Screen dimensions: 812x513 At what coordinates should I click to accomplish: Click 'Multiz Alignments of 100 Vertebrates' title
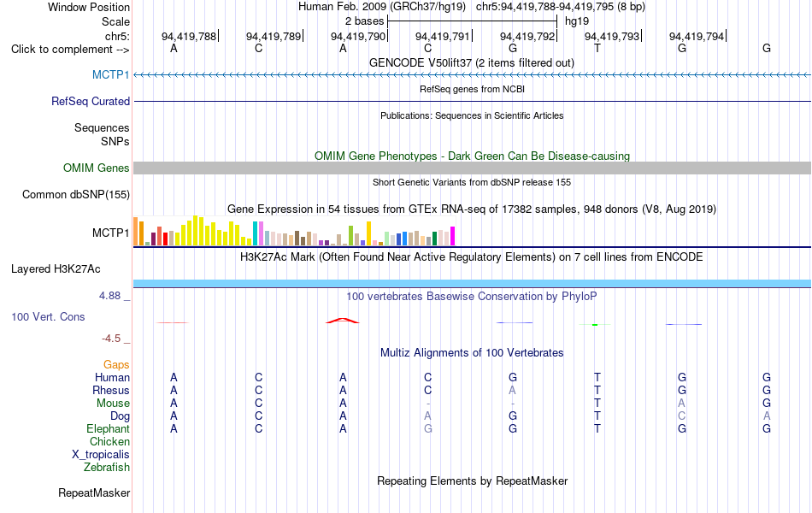pyautogui.click(x=472, y=353)
